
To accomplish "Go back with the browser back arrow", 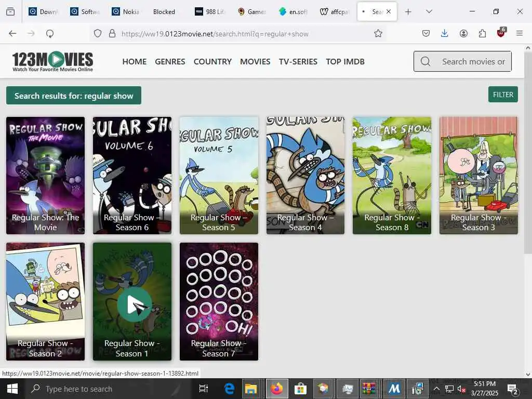I will click(x=12, y=33).
